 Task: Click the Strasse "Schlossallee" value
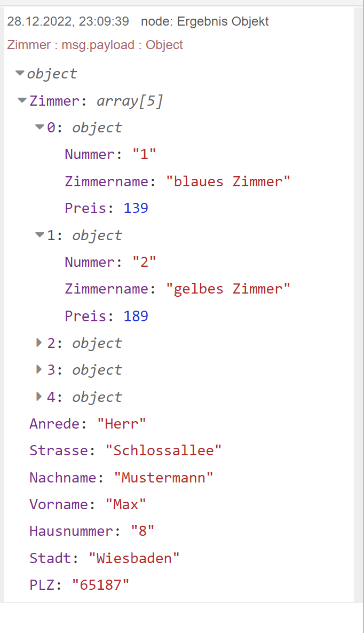click(163, 450)
